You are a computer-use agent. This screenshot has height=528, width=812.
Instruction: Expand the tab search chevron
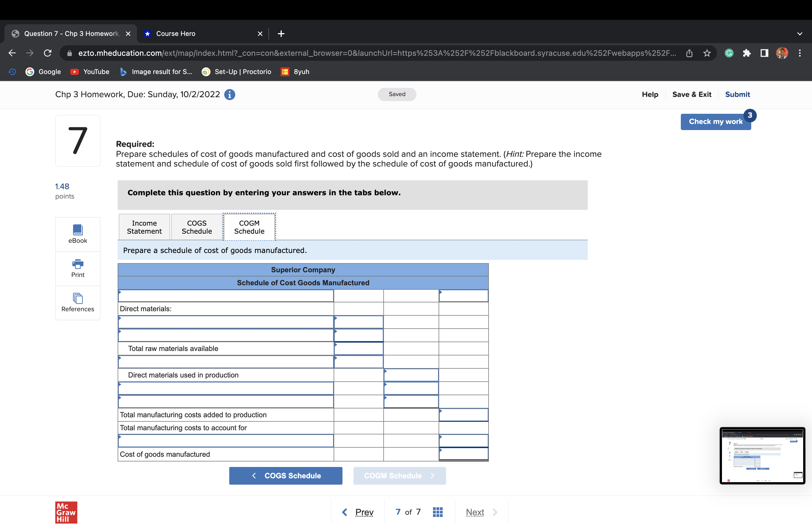pyautogui.click(x=799, y=34)
